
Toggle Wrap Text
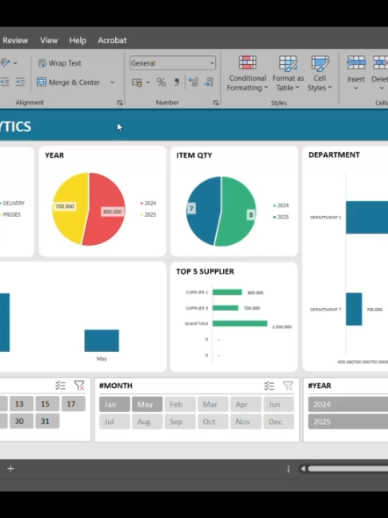[x=60, y=63]
